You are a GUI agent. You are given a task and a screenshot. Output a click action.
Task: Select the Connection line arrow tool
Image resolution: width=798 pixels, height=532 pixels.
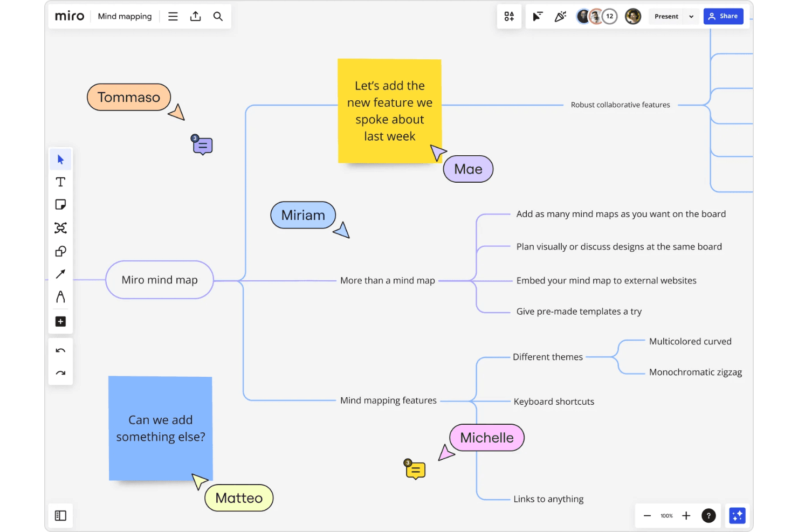coord(60,274)
